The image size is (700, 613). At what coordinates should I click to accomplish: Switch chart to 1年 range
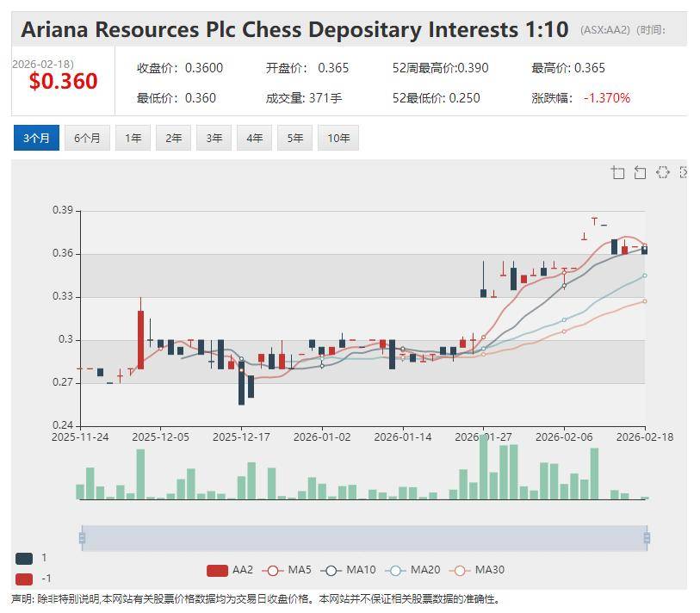pyautogui.click(x=133, y=138)
